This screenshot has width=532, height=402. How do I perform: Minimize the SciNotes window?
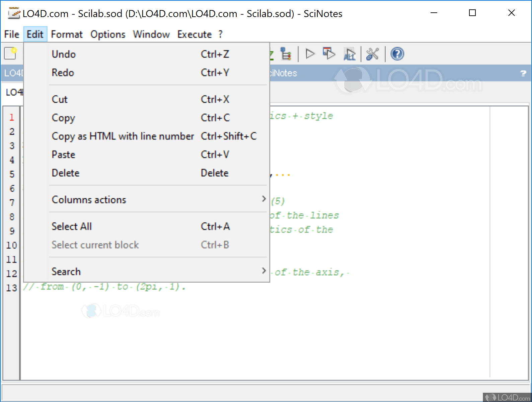pyautogui.click(x=434, y=13)
